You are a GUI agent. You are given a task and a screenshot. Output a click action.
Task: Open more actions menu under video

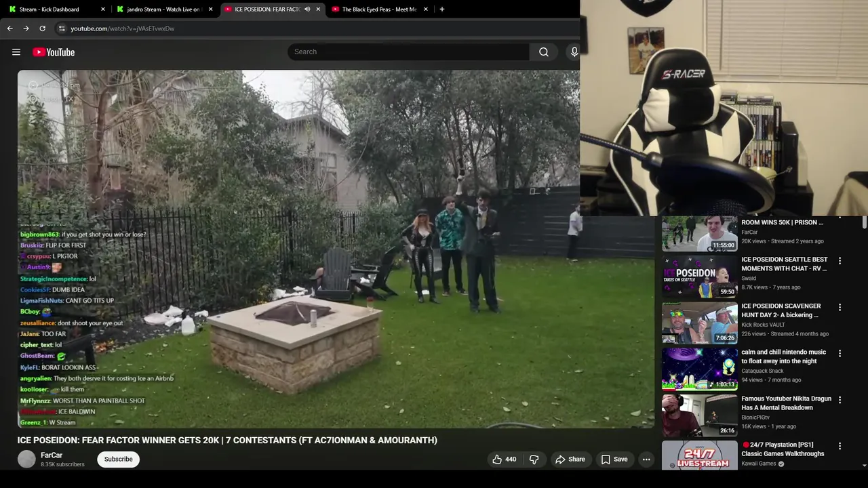pos(646,460)
